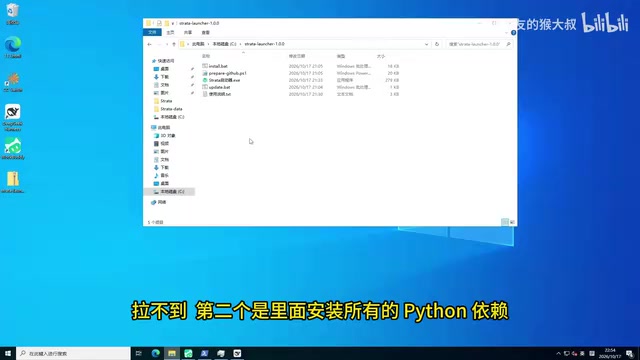Open the notification center icon

pos(630,353)
